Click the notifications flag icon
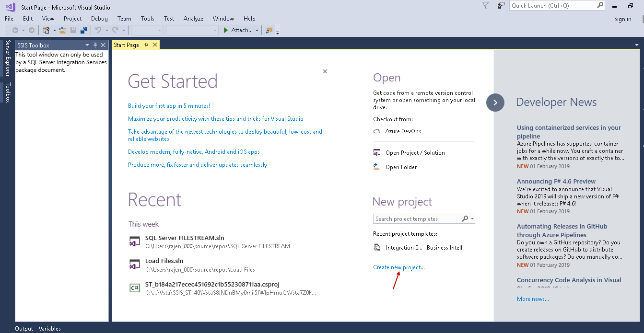Image resolution: width=644 pixels, height=333 pixels. pos(486,6)
